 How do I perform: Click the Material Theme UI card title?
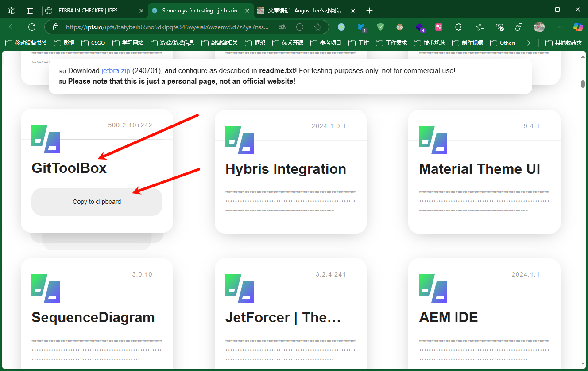(480, 169)
